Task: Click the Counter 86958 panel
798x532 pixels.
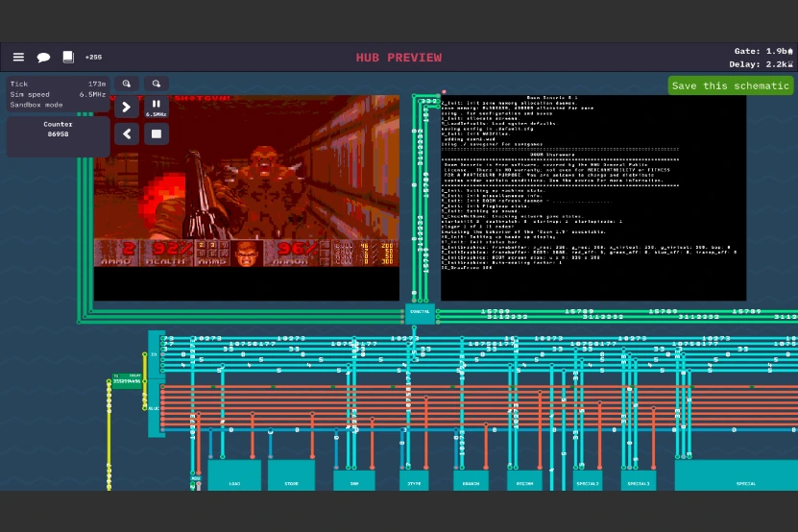Action: tap(58, 136)
